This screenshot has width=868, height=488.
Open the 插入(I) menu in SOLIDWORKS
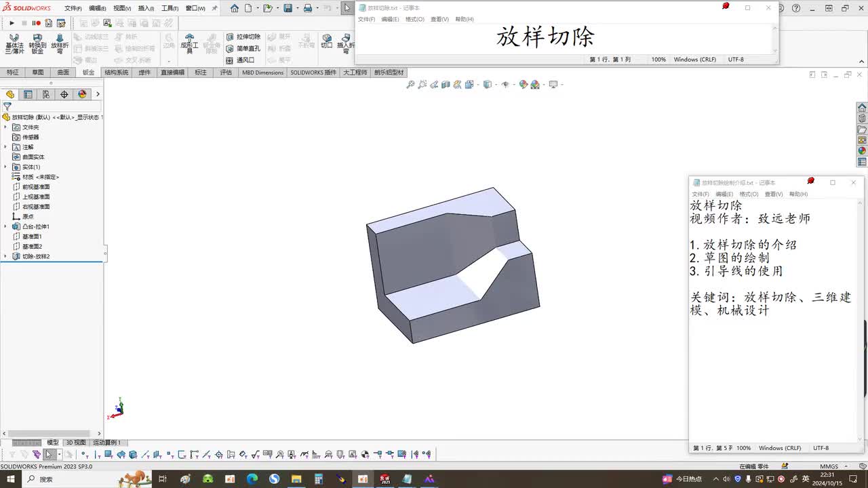click(146, 8)
